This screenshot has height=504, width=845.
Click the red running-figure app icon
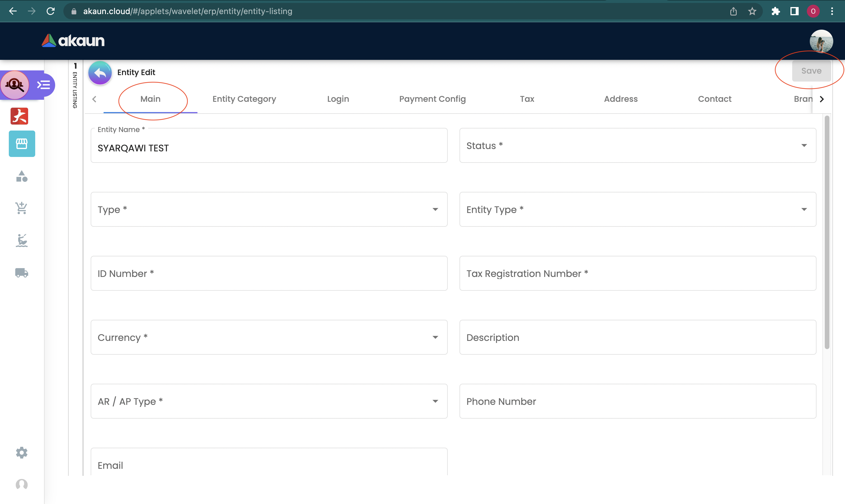point(19,116)
